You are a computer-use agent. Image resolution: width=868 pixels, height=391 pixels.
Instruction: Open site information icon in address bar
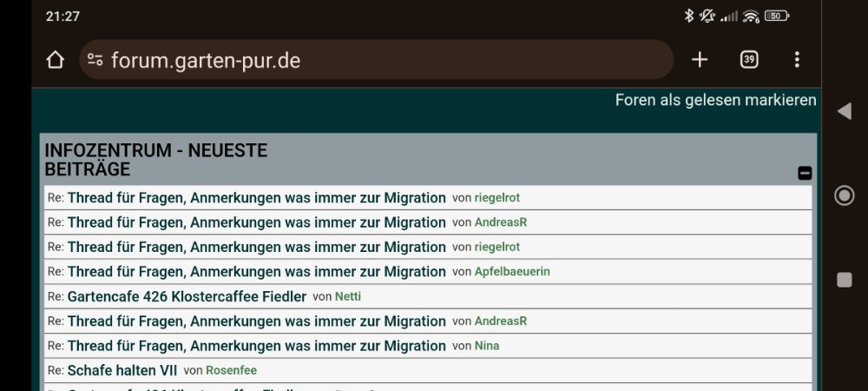(x=95, y=60)
